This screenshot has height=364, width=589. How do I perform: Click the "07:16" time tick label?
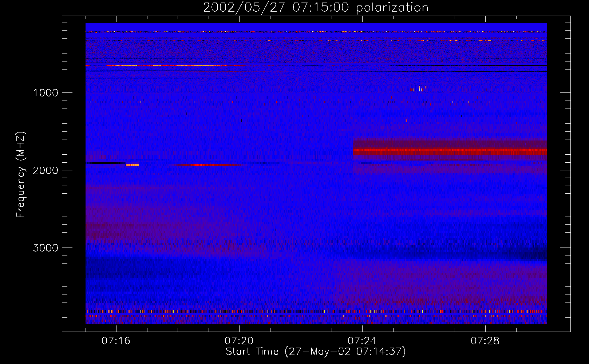[116, 341]
